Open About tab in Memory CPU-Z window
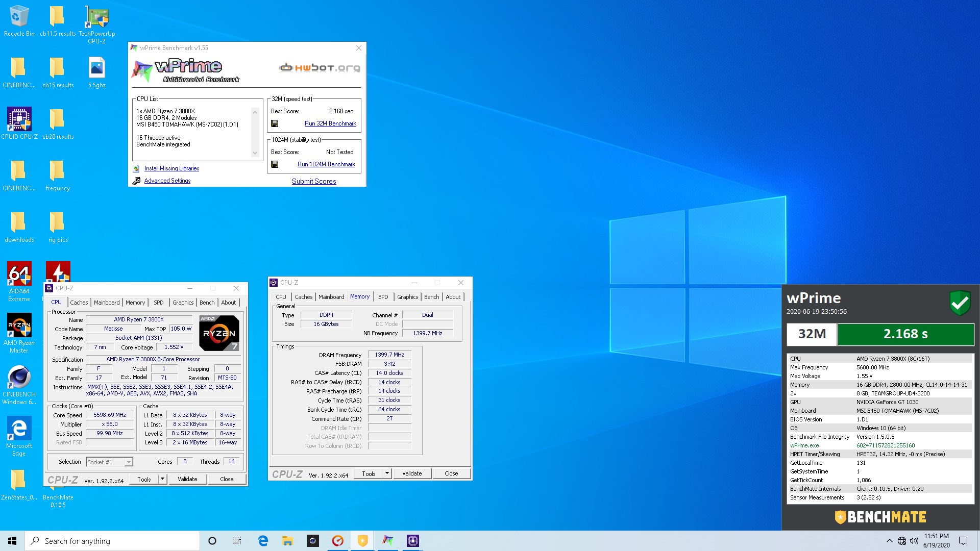This screenshot has width=980, height=551. (x=453, y=297)
